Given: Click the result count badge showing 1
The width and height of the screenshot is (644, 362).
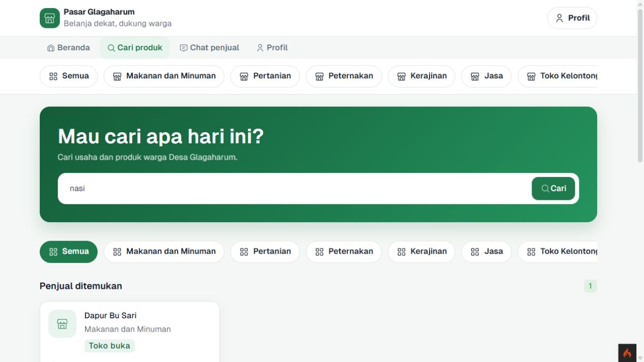Looking at the screenshot, I should 591,286.
